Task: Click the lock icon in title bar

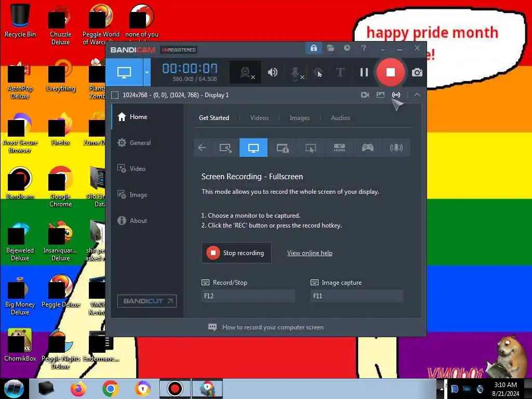Action: (x=313, y=48)
